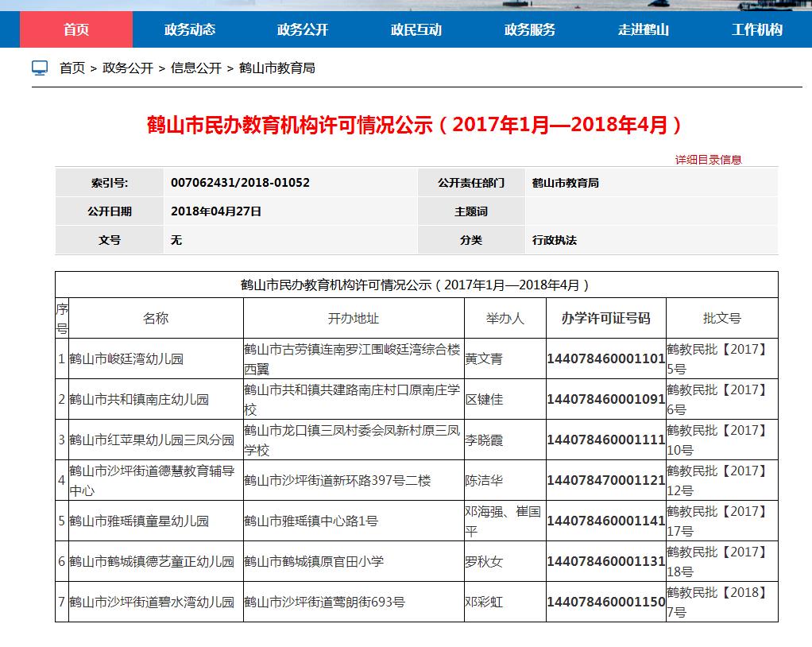Click the monitor icon beside the breadcrumb
The width and height of the screenshot is (812, 647).
coord(40,68)
